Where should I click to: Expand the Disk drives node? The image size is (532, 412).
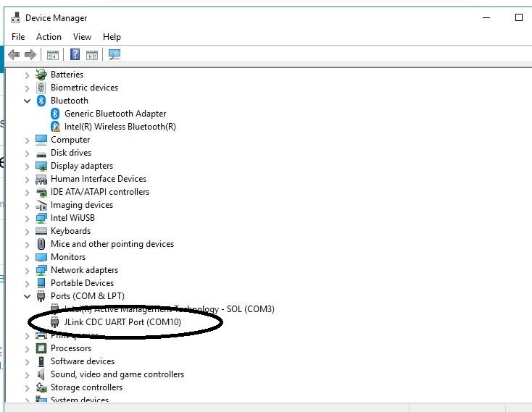coord(27,154)
